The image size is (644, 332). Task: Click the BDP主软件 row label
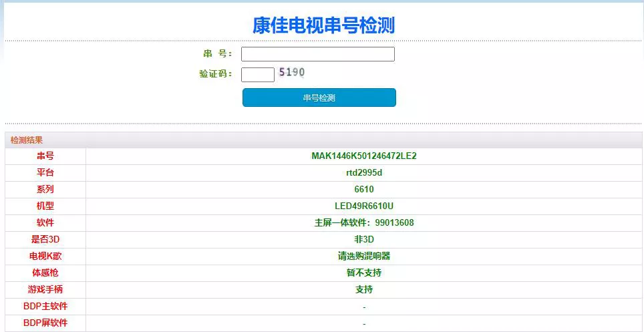45,306
